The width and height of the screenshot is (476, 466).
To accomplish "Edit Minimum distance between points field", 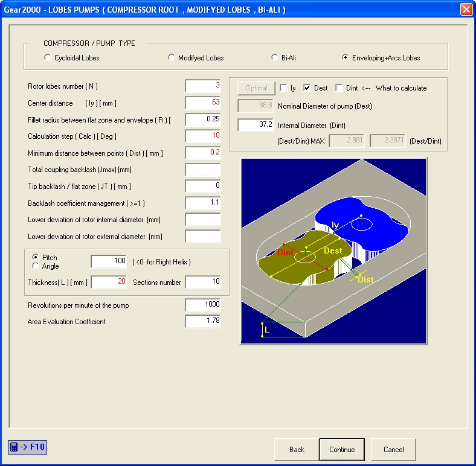I will point(203,153).
